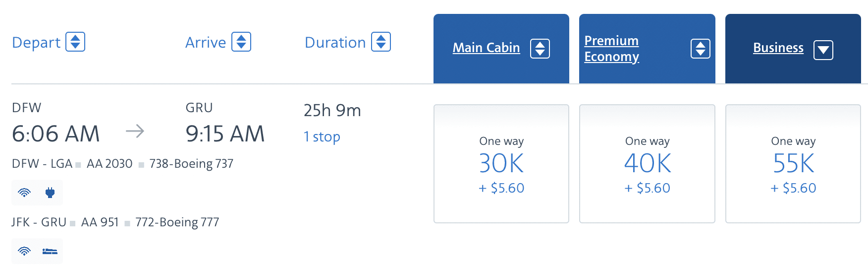Sort flights by Arrive time arrows
Viewport: 868px width, 268px height.
(241, 42)
